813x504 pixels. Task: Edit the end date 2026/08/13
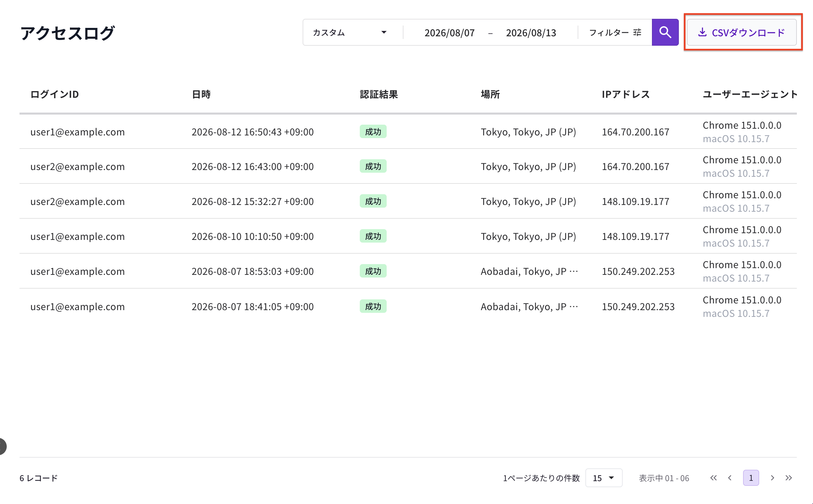click(x=531, y=33)
